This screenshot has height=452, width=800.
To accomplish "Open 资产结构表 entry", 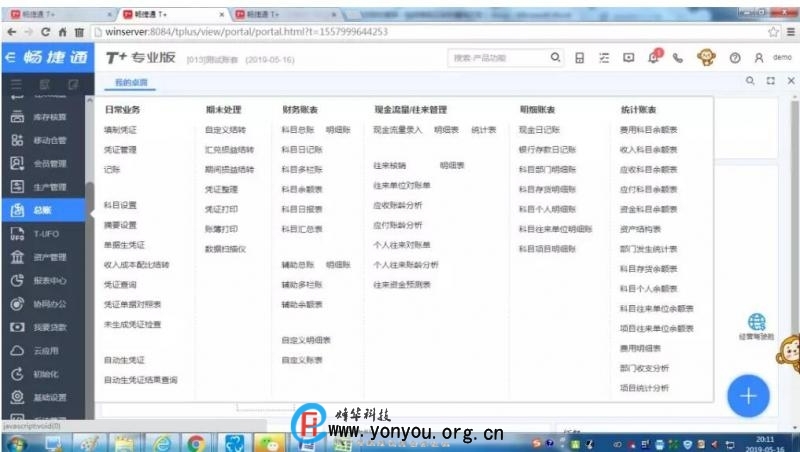I will (640, 229).
